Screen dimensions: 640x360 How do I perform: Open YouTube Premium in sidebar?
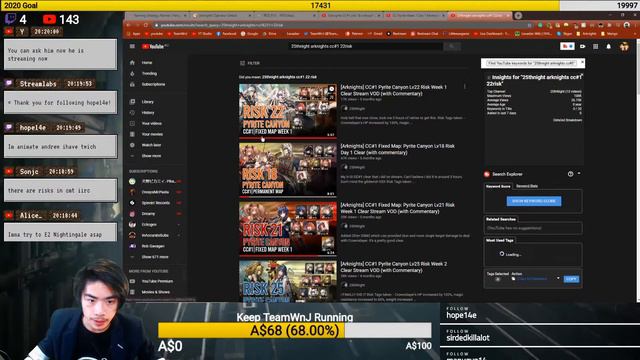[x=157, y=281]
